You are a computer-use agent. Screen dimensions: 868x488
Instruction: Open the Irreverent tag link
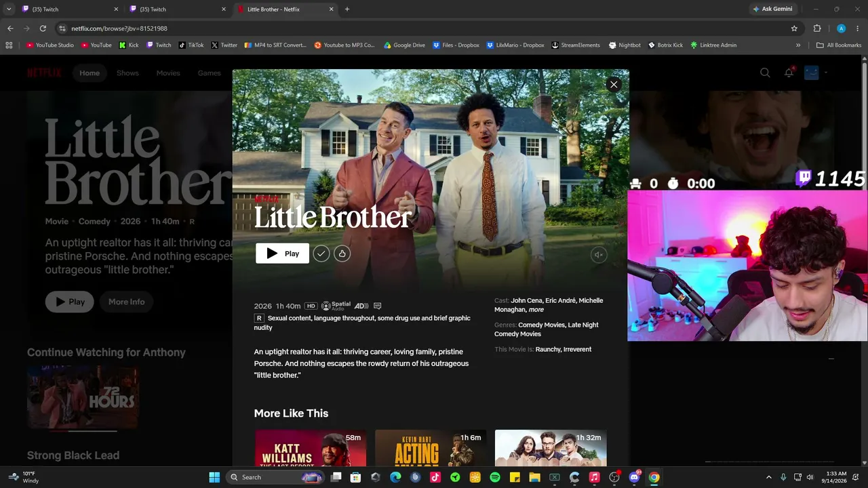(x=578, y=349)
